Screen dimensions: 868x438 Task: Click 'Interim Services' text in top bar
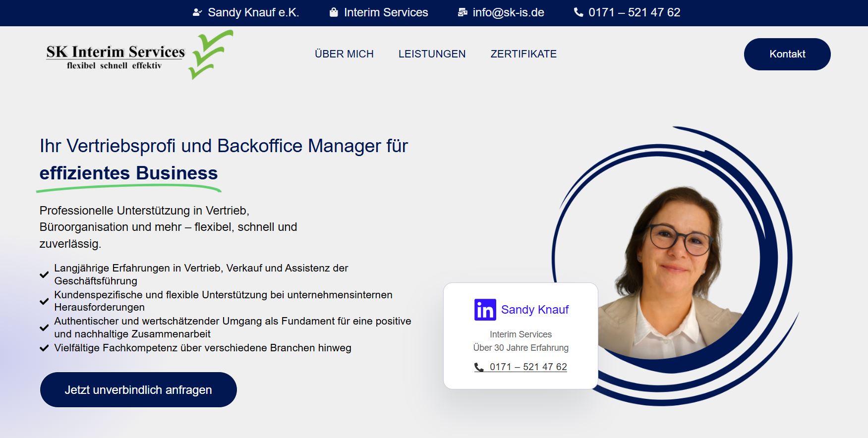(386, 12)
